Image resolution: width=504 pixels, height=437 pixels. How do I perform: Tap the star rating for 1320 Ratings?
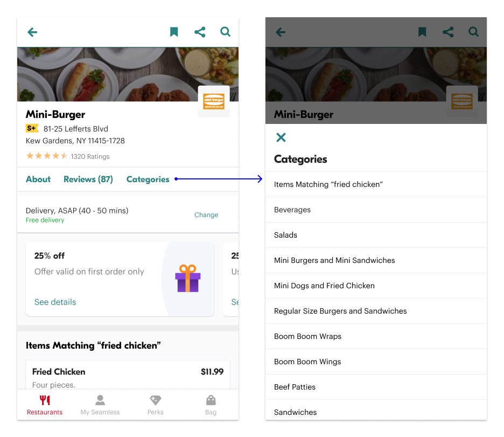click(47, 156)
